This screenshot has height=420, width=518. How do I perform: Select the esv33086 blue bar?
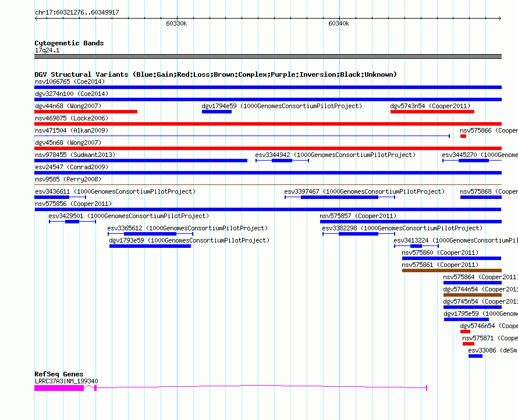pyautogui.click(x=476, y=356)
